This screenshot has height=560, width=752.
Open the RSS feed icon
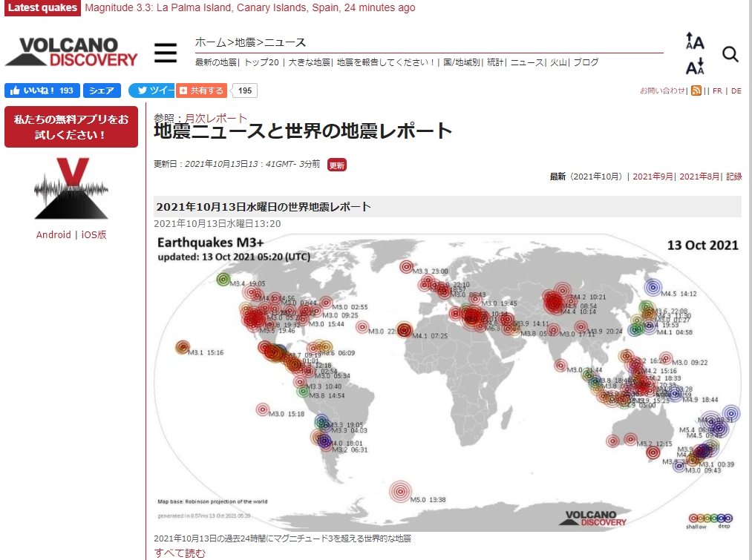coord(696,90)
